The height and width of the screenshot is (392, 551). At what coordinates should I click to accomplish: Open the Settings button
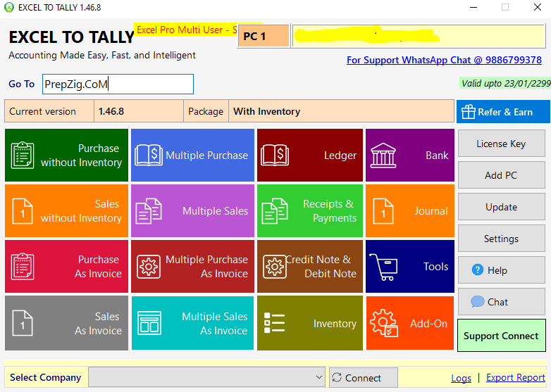(502, 239)
